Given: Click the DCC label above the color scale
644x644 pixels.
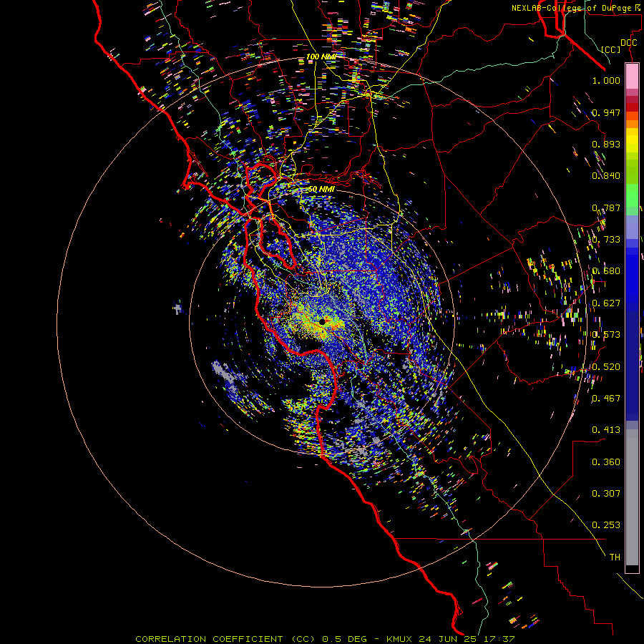Looking at the screenshot, I should click(628, 43).
